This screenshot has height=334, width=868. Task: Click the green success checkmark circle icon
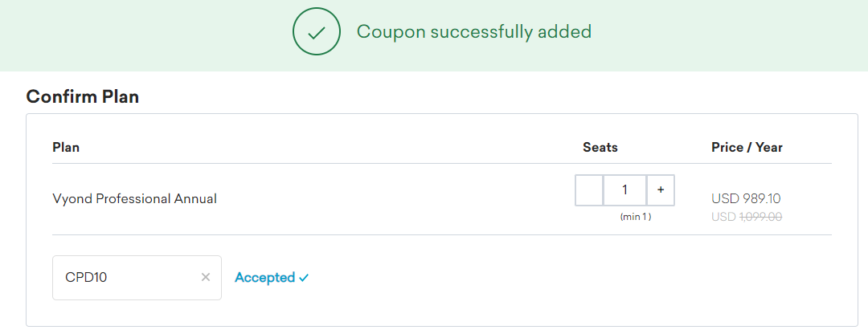point(317,32)
